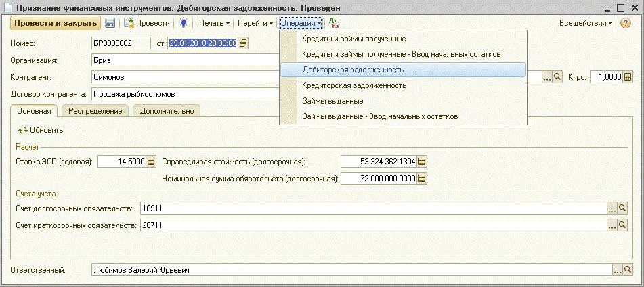
Task: Open calculator for Справедливая стоимость field
Action: coord(423,162)
